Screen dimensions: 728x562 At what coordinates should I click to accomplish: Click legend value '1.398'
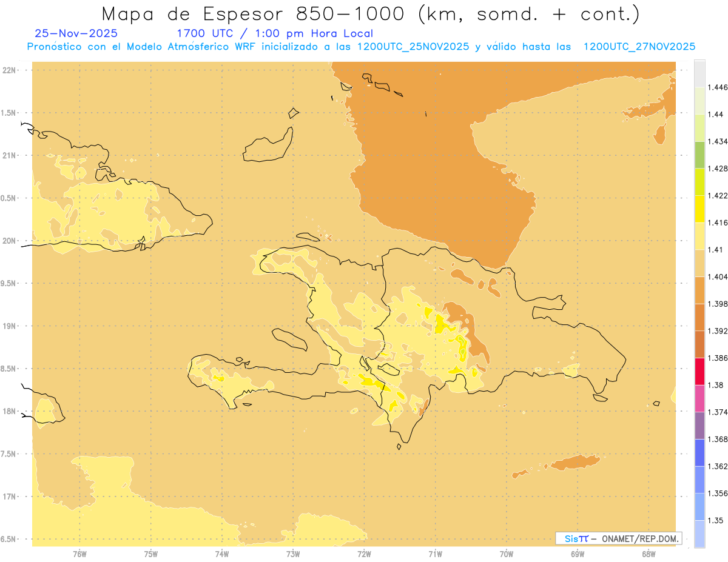719,304
